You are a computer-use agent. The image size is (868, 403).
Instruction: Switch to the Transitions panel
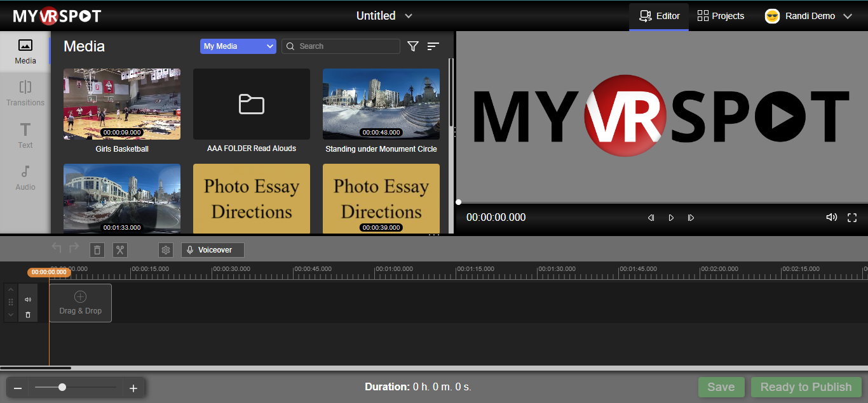[x=25, y=93]
